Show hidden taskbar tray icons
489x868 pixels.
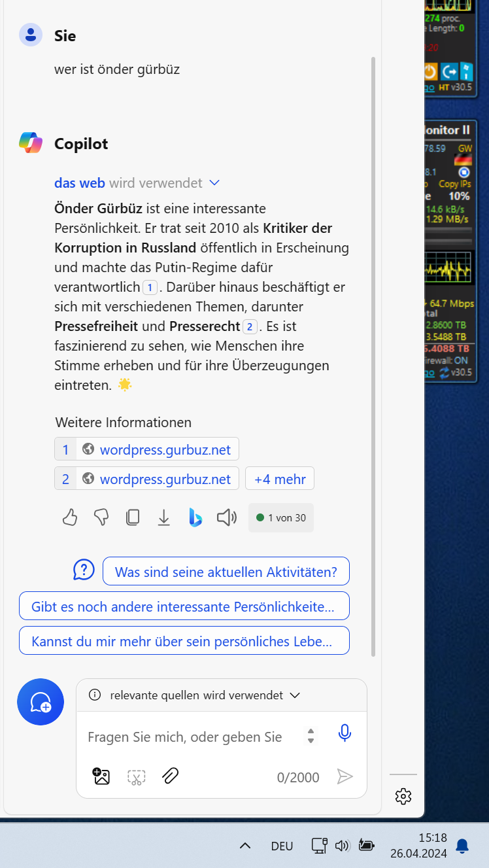tap(245, 846)
